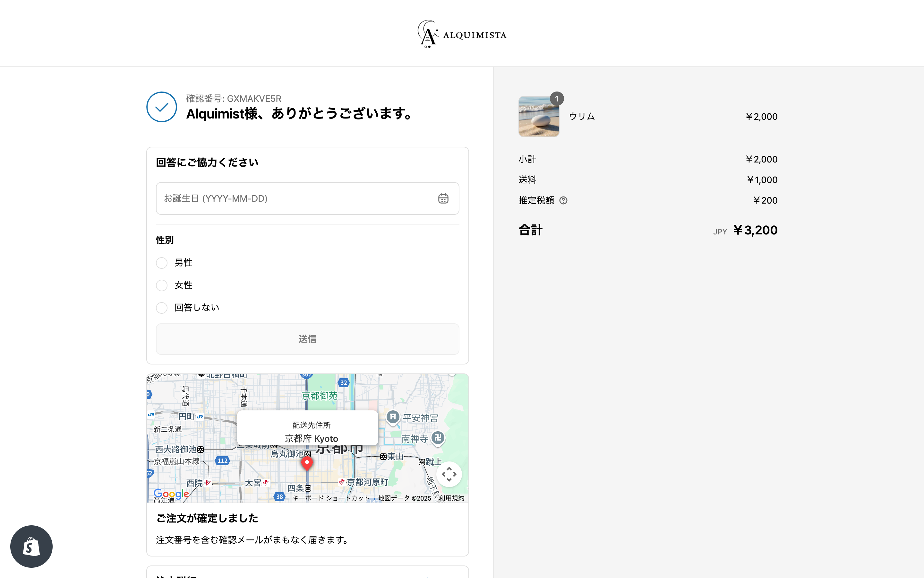The width and height of the screenshot is (924, 578).
Task: Click the 円町 station label on map
Action: (186, 417)
